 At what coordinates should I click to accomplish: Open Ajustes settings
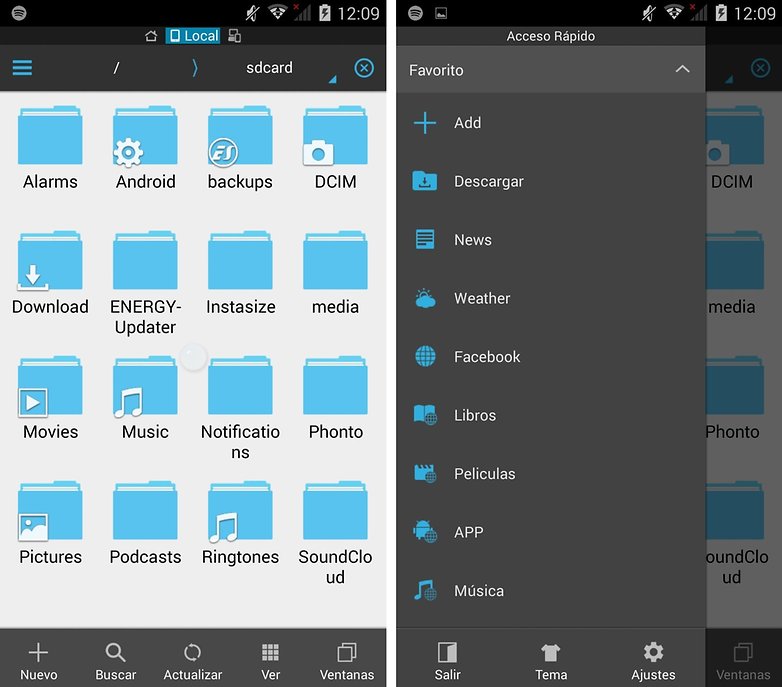653,661
